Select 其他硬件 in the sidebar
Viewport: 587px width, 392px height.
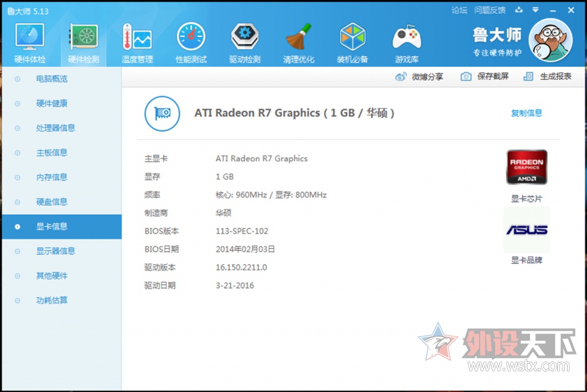[62, 276]
